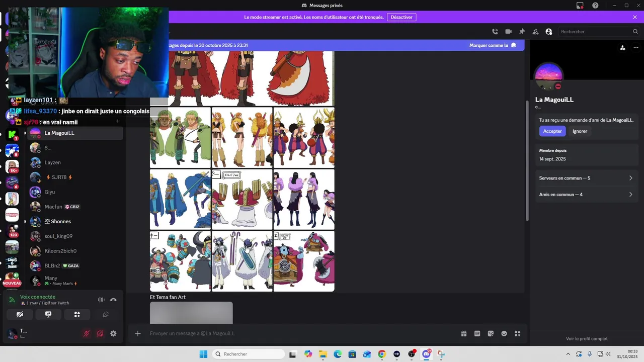Image resolution: width=644 pixels, height=362 pixels.
Task: Open Discord from the taskbar
Action: (427, 354)
